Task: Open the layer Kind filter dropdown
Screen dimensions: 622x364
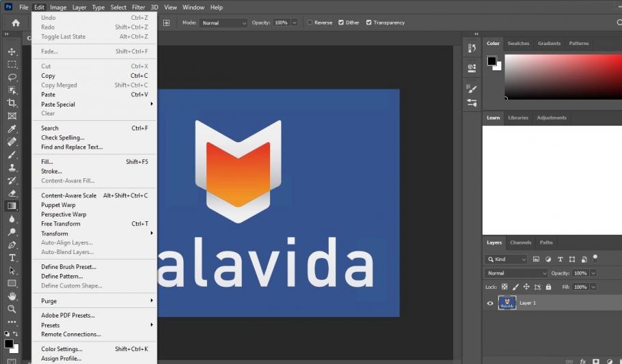Action: coord(506,260)
